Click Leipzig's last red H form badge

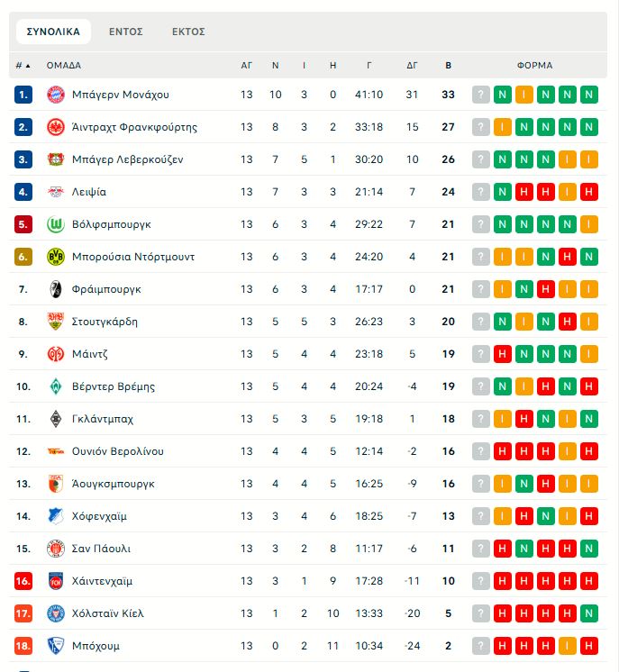589,192
